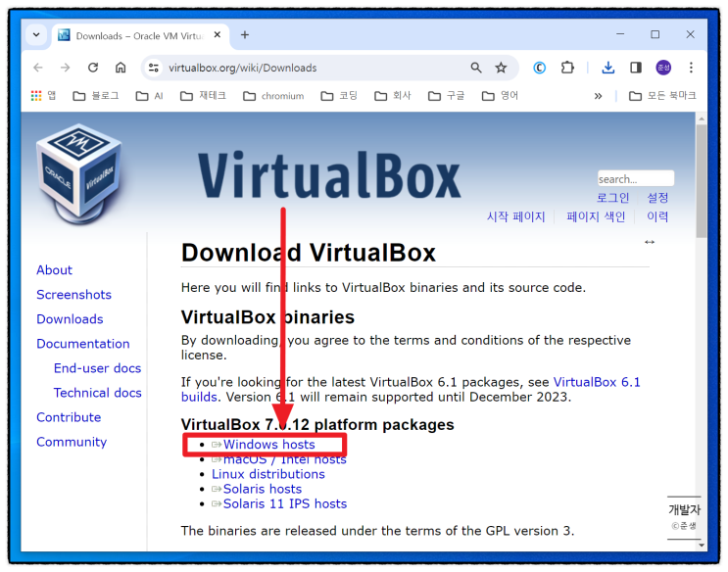Click the scrollbar up arrow
Viewport: 728px width, 572px height.
coord(702,119)
